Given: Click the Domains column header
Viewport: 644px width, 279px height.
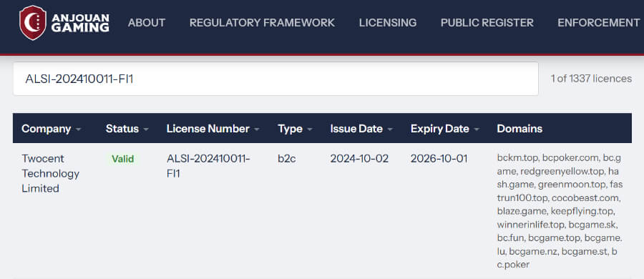Looking at the screenshot, I should pyautogui.click(x=519, y=129).
